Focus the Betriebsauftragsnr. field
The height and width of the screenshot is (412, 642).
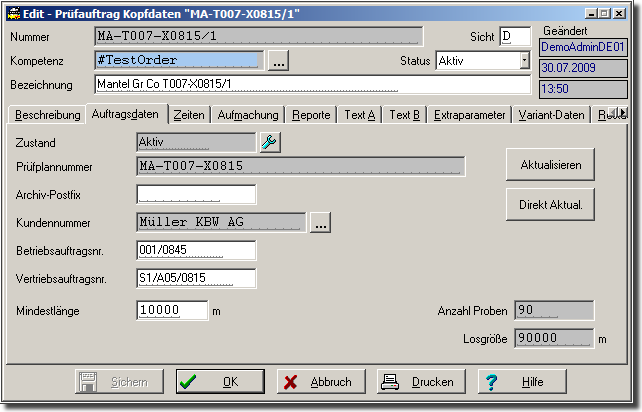[x=196, y=250]
